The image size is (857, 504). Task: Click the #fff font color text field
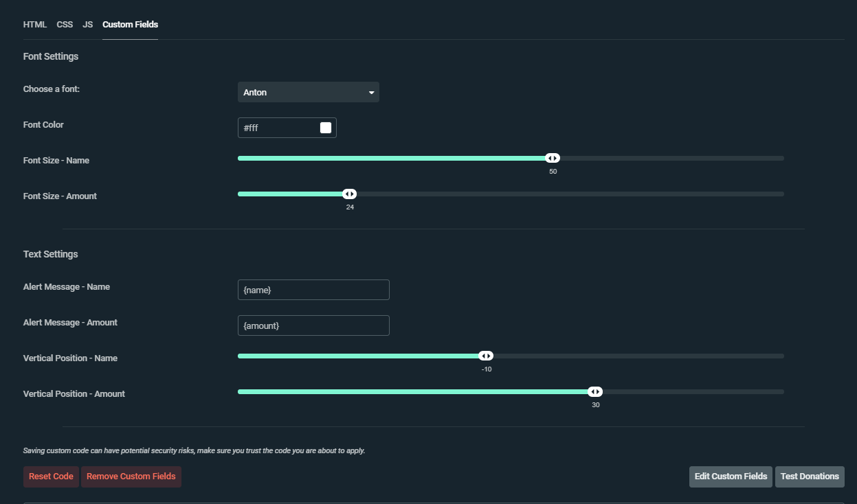(278, 128)
